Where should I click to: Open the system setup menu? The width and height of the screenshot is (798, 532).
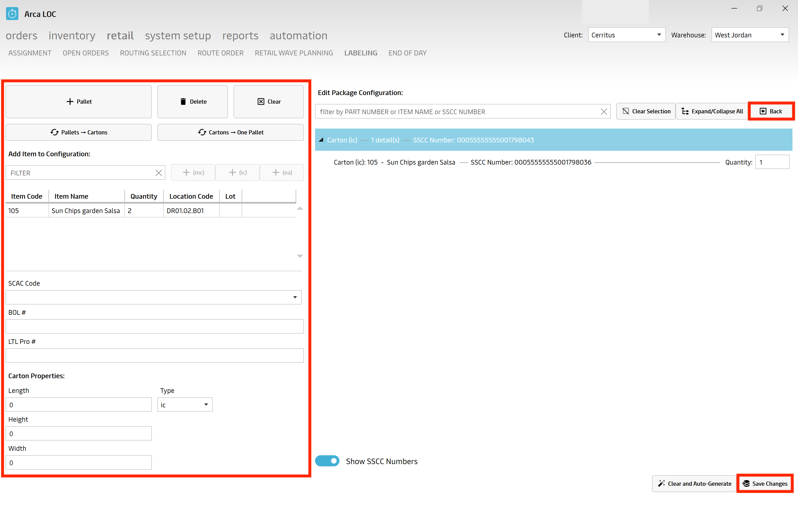tap(178, 36)
